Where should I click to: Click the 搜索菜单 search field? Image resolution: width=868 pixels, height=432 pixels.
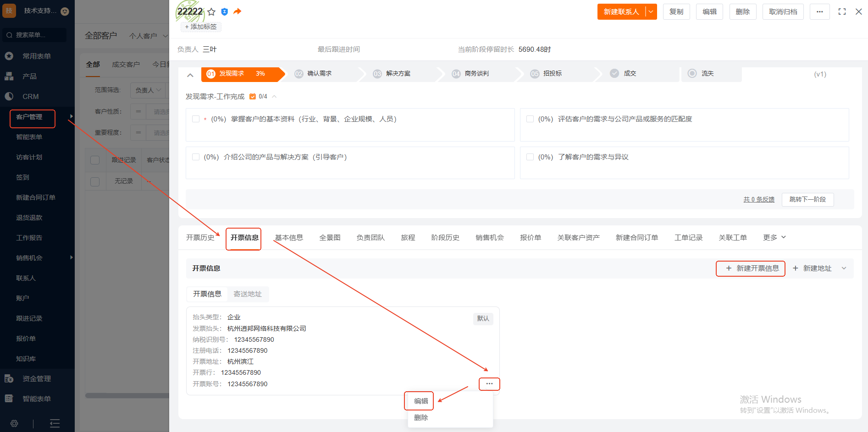point(34,35)
